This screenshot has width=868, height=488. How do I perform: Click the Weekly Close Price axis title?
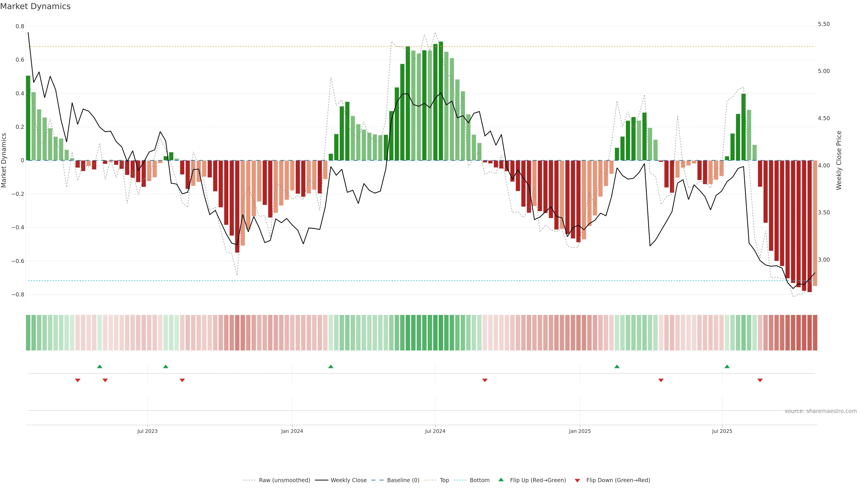(x=839, y=160)
